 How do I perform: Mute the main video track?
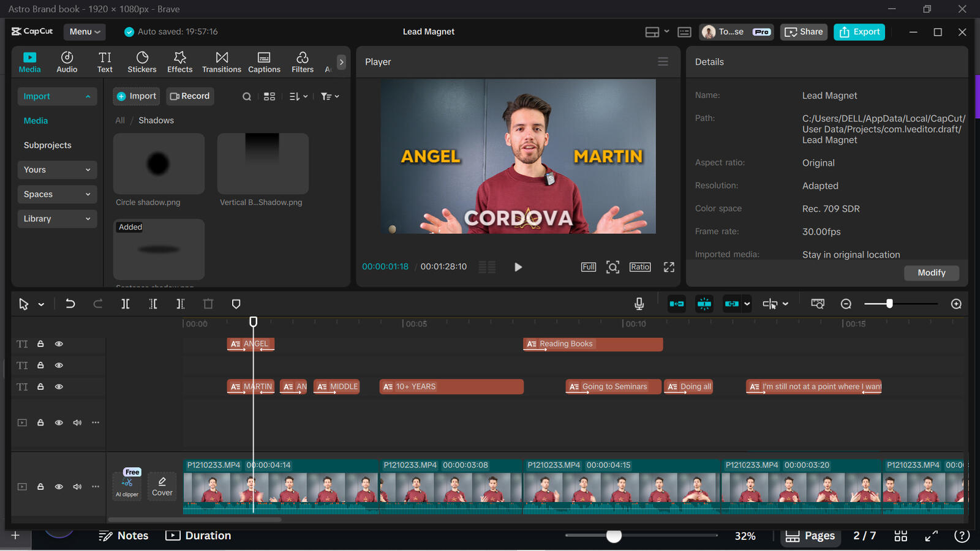point(77,487)
